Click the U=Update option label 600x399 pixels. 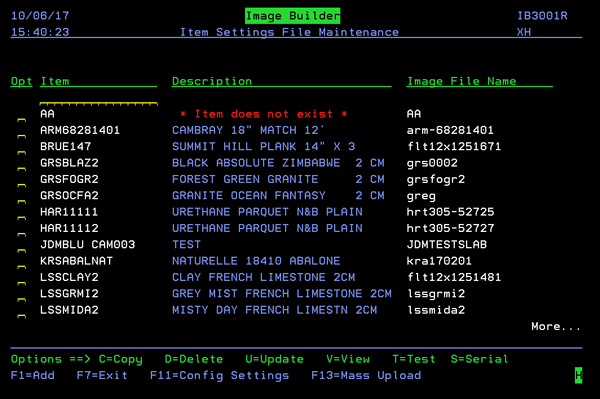pos(274,359)
